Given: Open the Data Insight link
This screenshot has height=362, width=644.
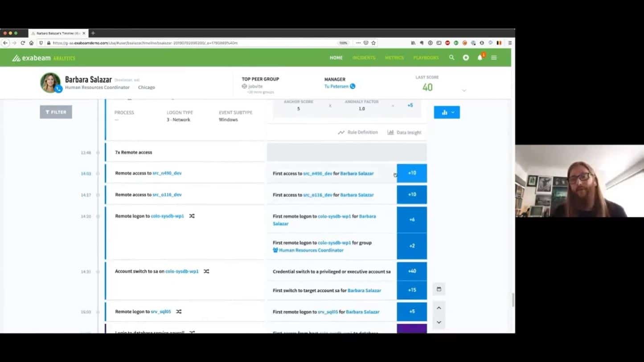Looking at the screenshot, I should (404, 132).
